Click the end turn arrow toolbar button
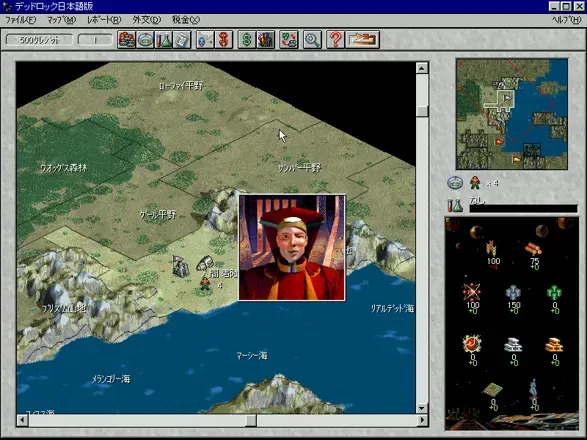Viewport: 587px width, 440px height. point(362,40)
